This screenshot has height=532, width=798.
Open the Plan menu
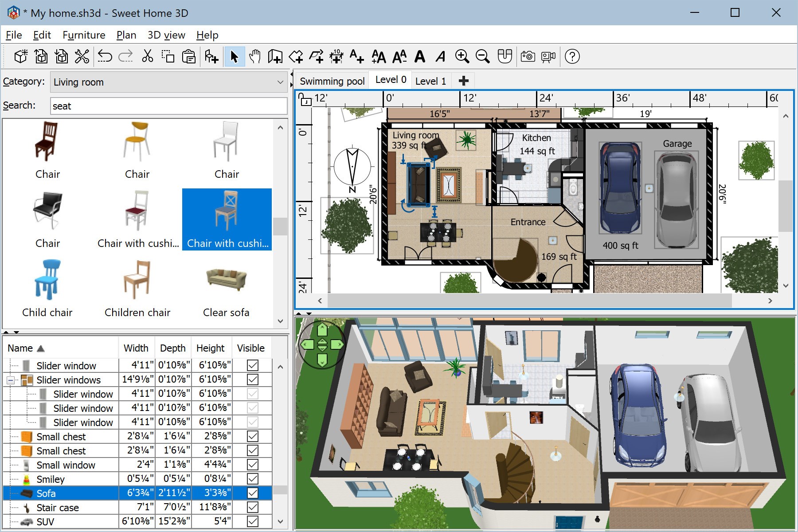point(126,35)
